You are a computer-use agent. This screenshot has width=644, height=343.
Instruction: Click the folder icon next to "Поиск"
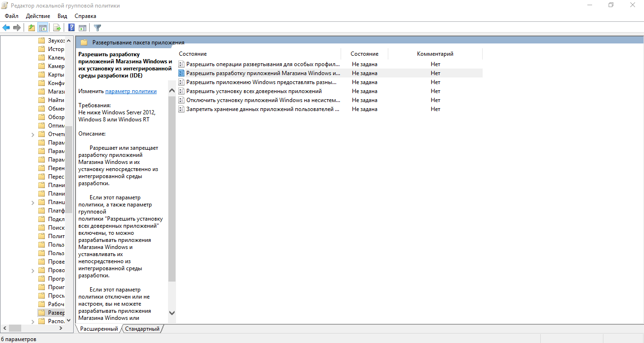(42, 228)
